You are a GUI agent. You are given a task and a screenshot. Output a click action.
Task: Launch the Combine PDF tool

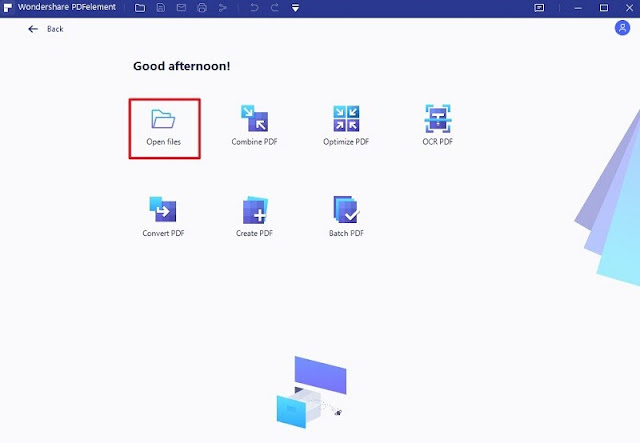(x=254, y=125)
